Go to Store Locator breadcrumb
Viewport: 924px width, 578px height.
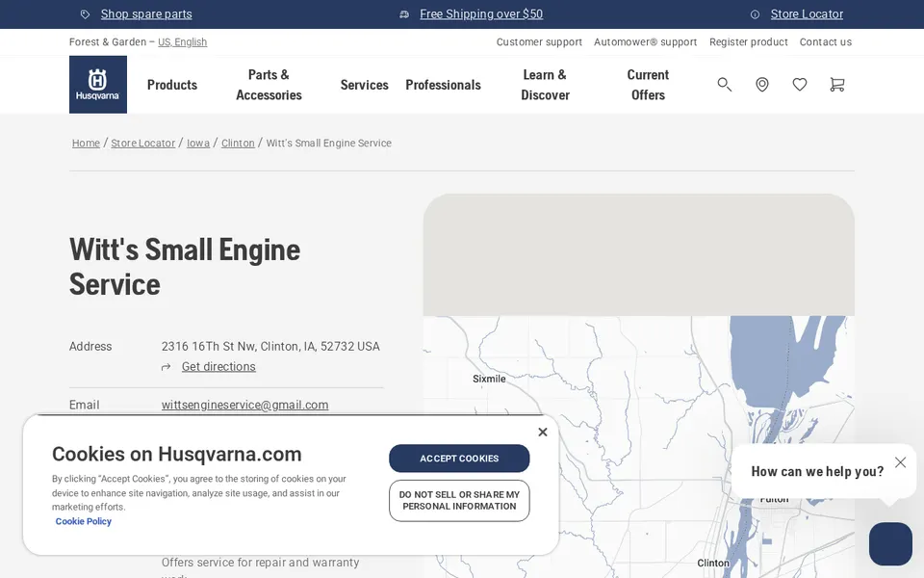point(143,143)
